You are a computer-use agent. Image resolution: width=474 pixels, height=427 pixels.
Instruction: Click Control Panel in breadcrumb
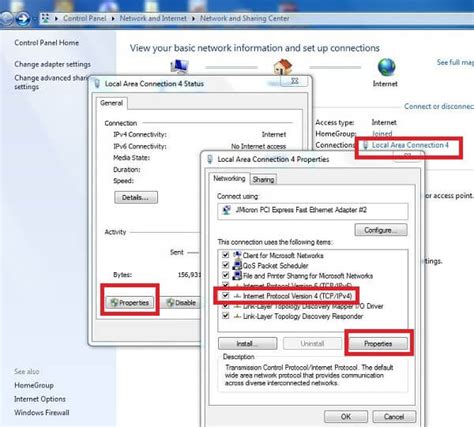tap(85, 19)
